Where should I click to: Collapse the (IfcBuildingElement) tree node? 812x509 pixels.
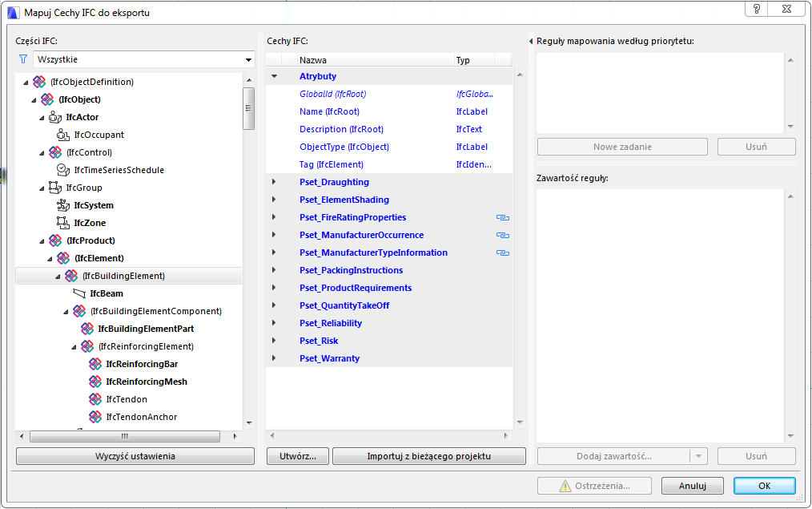(58, 276)
